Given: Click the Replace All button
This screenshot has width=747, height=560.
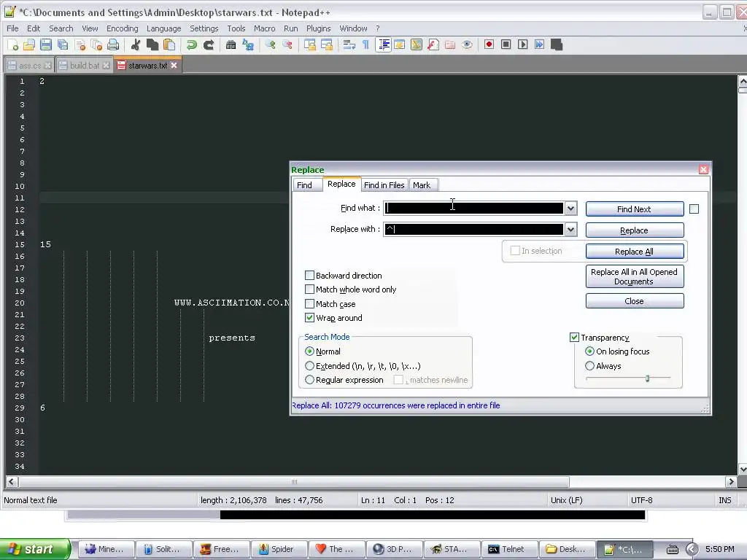Looking at the screenshot, I should click(x=634, y=252).
